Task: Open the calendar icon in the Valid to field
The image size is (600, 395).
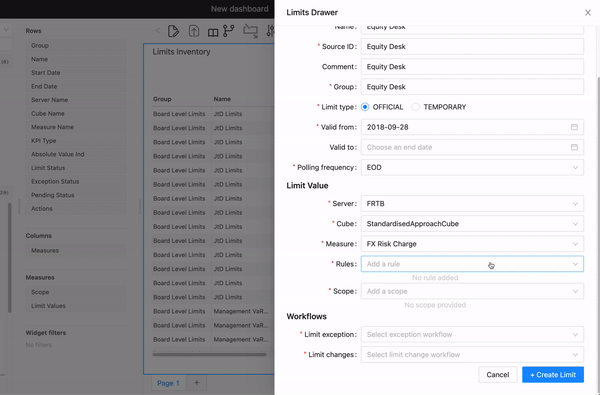Action: coord(574,147)
